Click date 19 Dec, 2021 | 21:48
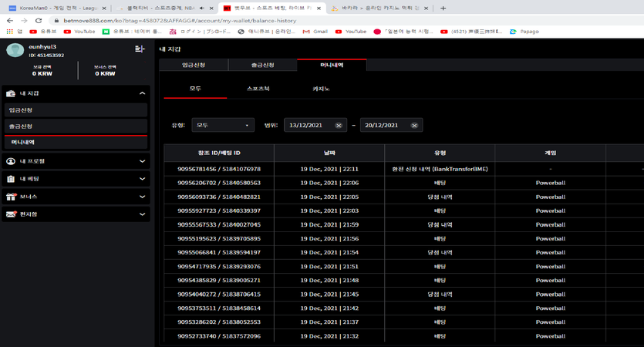 tap(329, 281)
